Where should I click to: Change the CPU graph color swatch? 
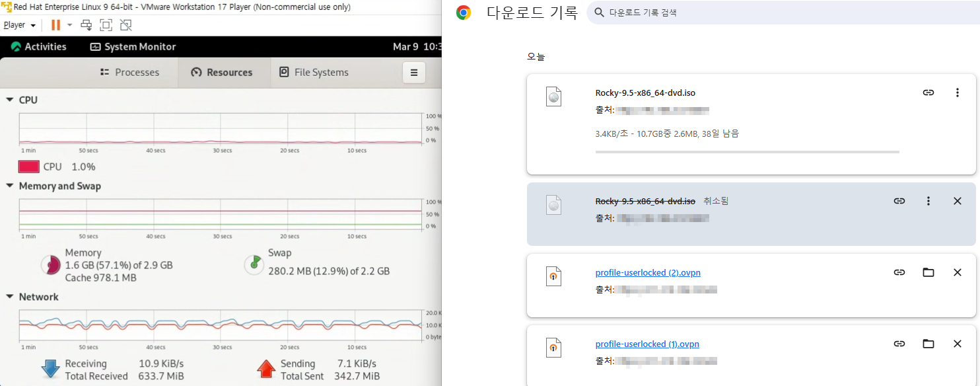tap(29, 167)
